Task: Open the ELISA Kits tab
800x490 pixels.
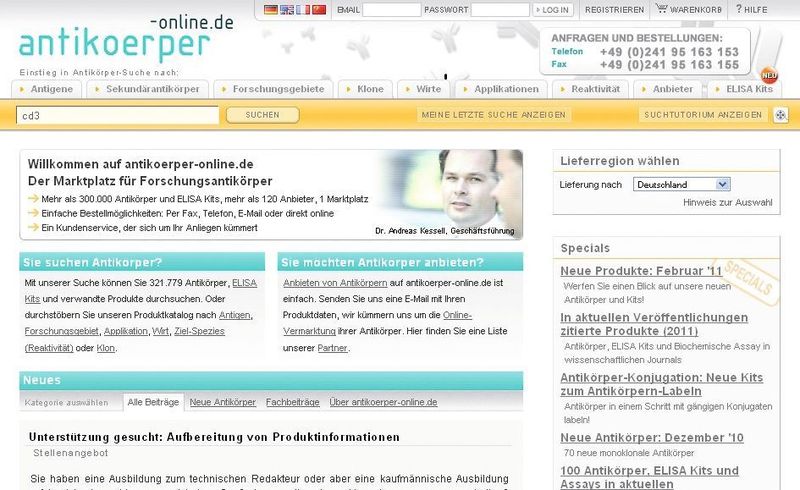Action: 744,89
